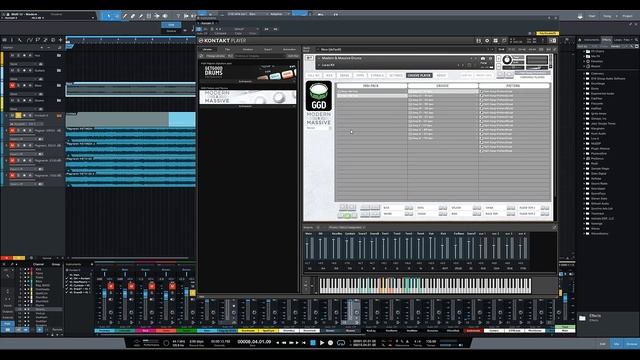The height and width of the screenshot is (360, 640).
Task: Open the Files tab in Kontakt
Action: pyautogui.click(x=227, y=49)
